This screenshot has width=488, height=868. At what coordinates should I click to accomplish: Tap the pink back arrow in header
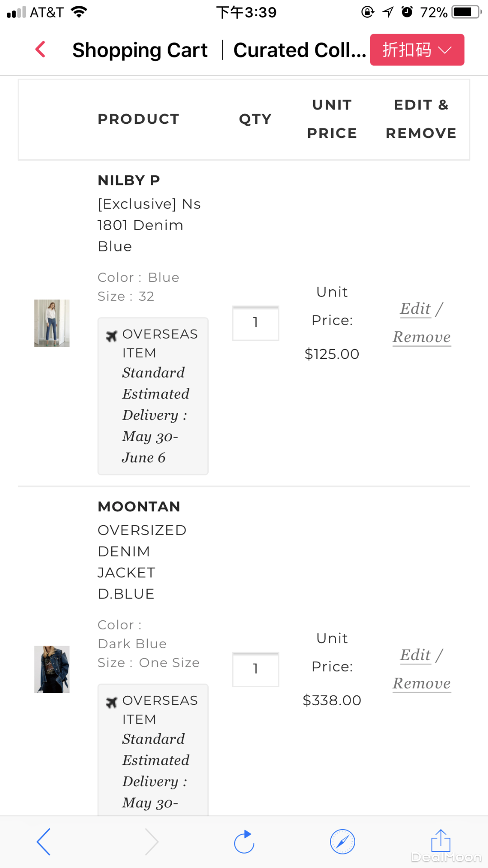click(41, 49)
